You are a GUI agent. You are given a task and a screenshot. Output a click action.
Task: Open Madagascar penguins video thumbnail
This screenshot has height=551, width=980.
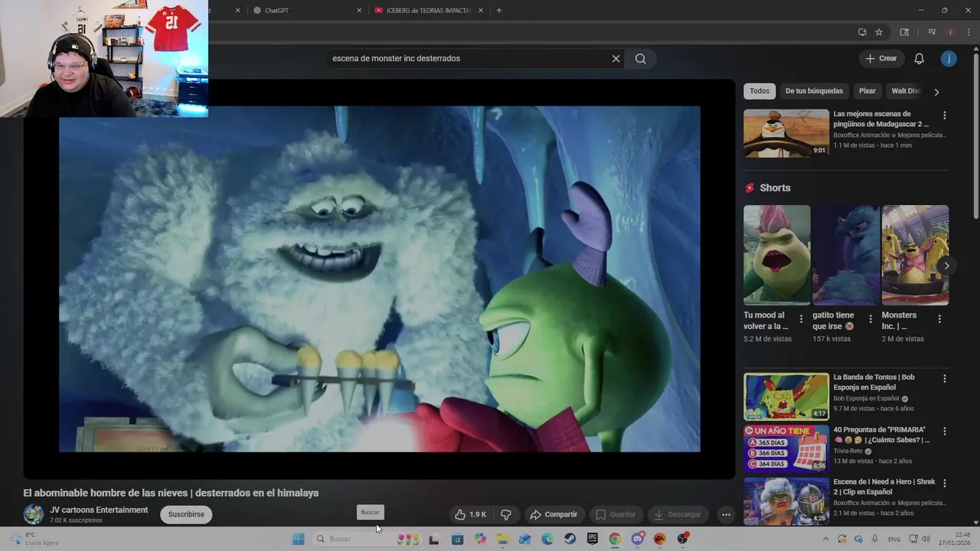click(786, 133)
